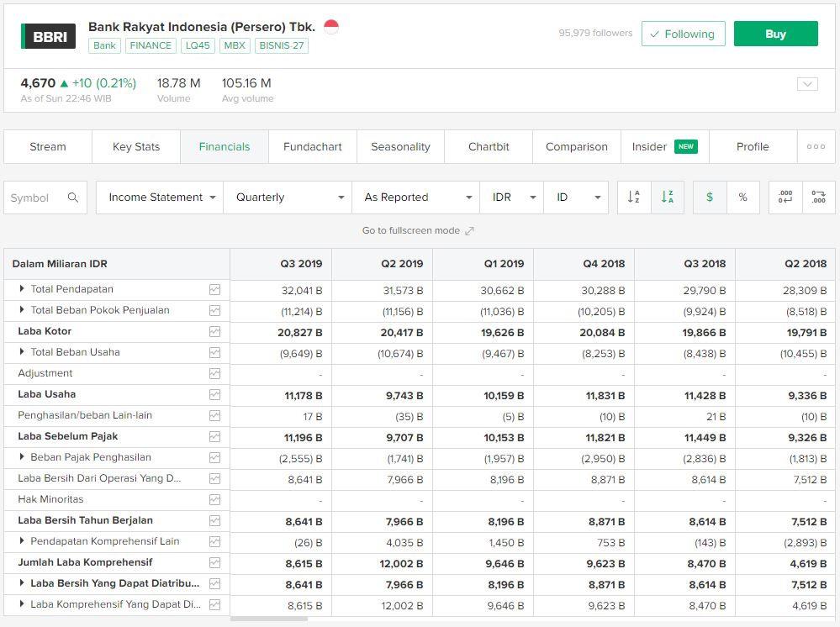Open chart icon for Total Pendapatan row

[x=214, y=290]
